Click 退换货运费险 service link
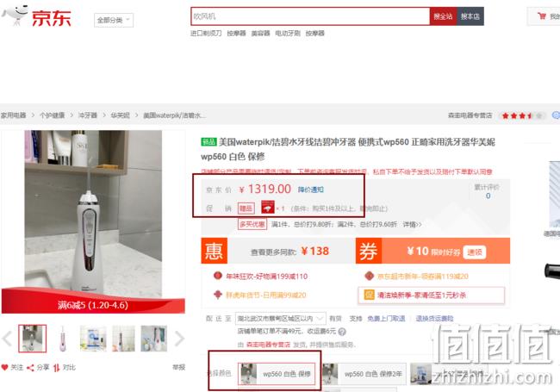This screenshot has width=560, height=392. (x=434, y=319)
